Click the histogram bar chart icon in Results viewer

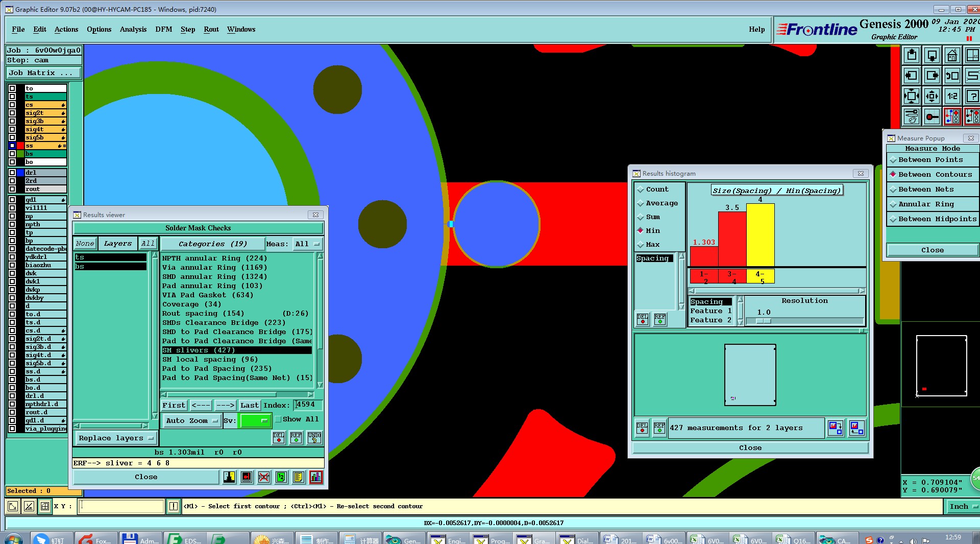click(316, 477)
